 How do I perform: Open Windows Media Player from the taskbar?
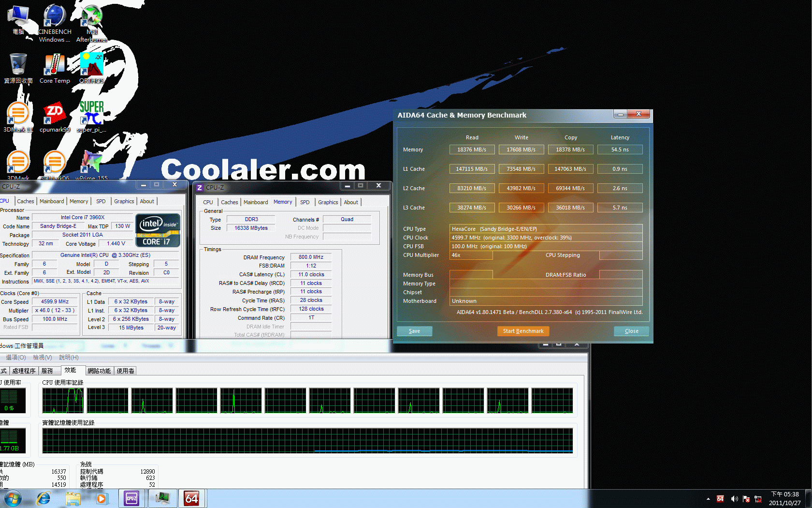pos(101,498)
